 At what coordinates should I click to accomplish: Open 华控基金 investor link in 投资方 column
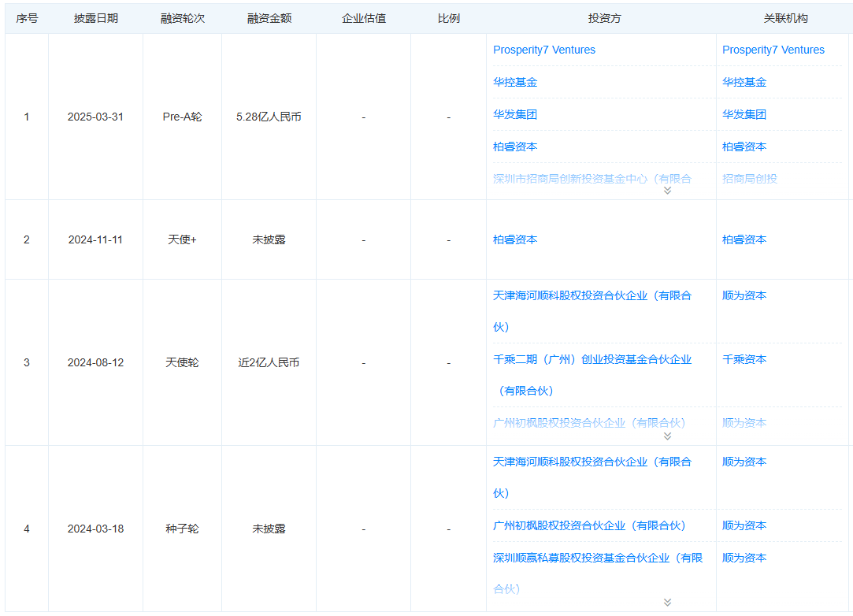tap(514, 82)
